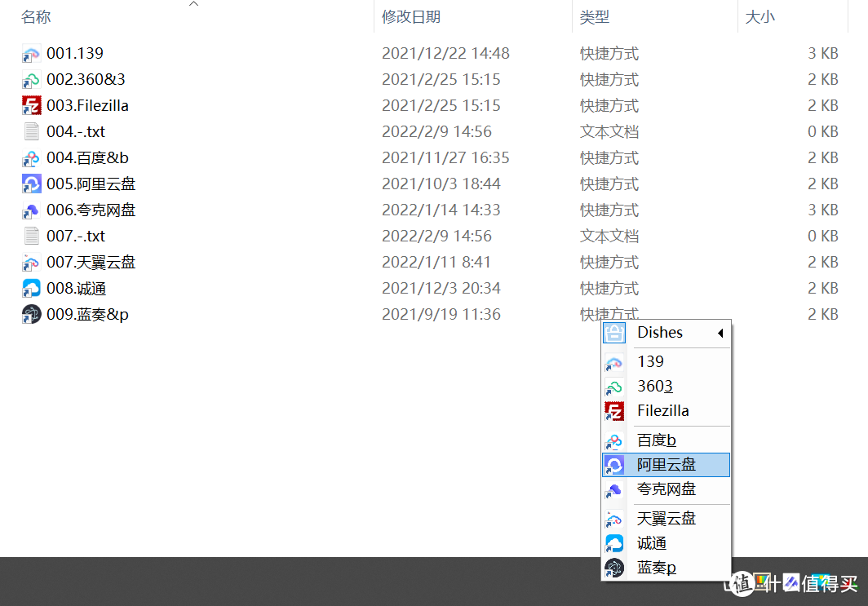
Task: Choose 蓝奏p menu entry
Action: (x=666, y=568)
